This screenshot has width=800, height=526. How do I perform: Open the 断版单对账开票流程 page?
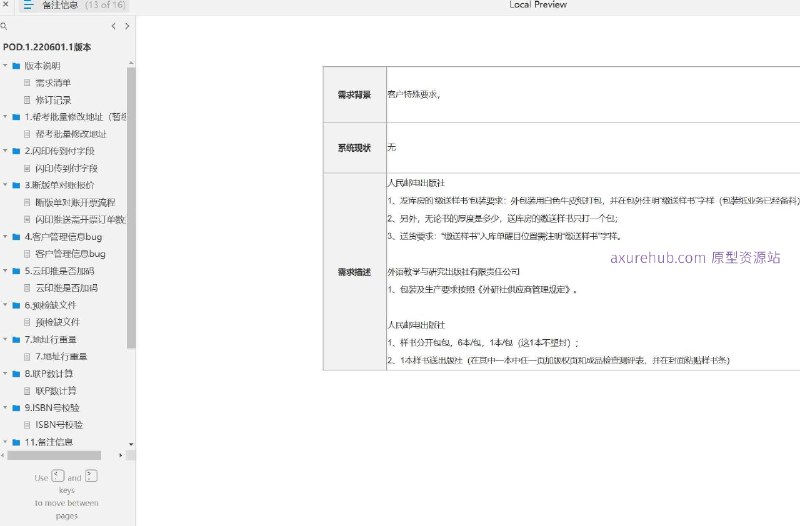click(x=75, y=202)
